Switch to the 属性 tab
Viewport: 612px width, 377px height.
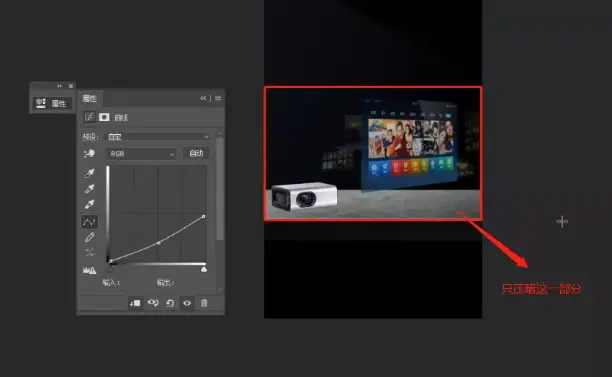89,98
